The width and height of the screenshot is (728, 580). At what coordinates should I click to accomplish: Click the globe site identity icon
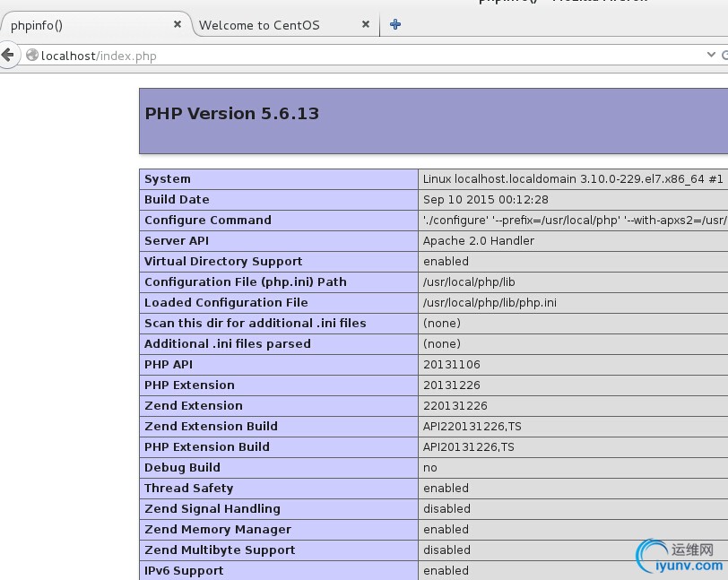32,56
